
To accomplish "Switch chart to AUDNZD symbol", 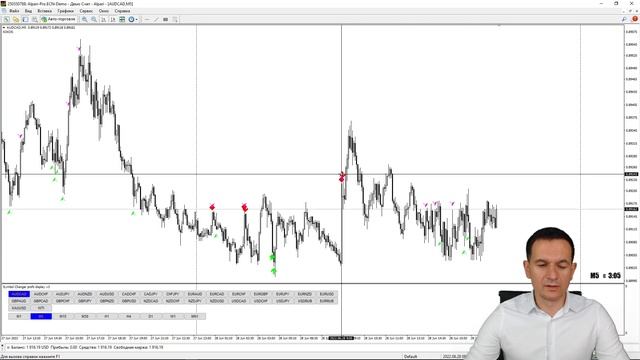I will click(x=85, y=294).
